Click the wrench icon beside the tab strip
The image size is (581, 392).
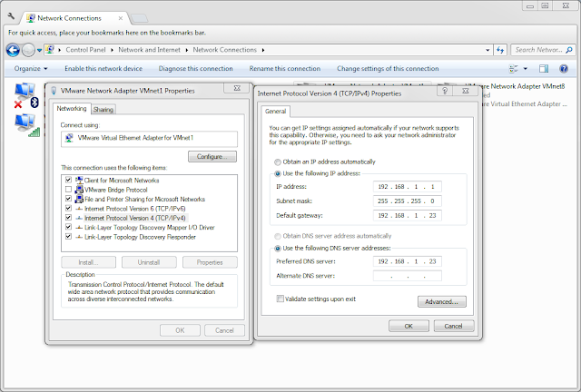point(11,16)
